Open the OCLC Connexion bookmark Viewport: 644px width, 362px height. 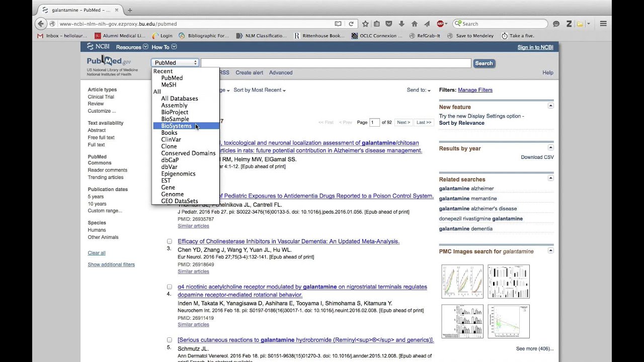[x=377, y=36]
